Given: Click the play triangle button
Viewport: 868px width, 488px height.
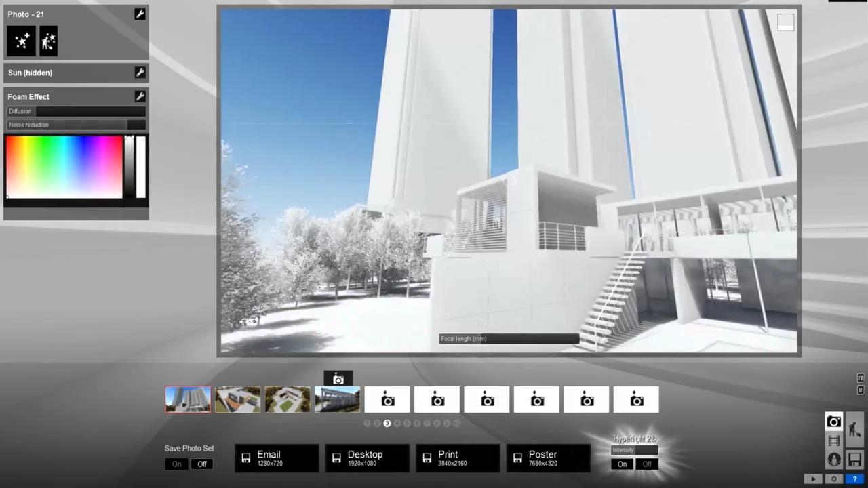Looking at the screenshot, I should (813, 479).
